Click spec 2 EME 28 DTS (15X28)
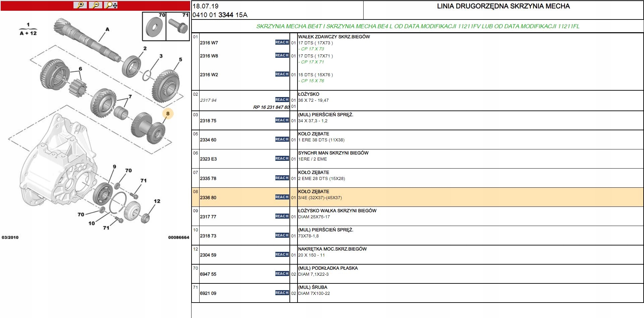Screen dimensions: 644x318 (x=322, y=178)
